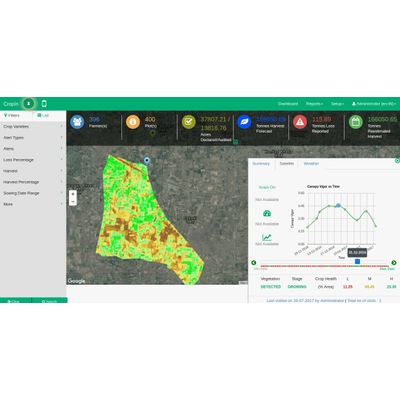This screenshot has height=400, width=400.
Task: Click the orange Plots info icon
Action: 133,122
